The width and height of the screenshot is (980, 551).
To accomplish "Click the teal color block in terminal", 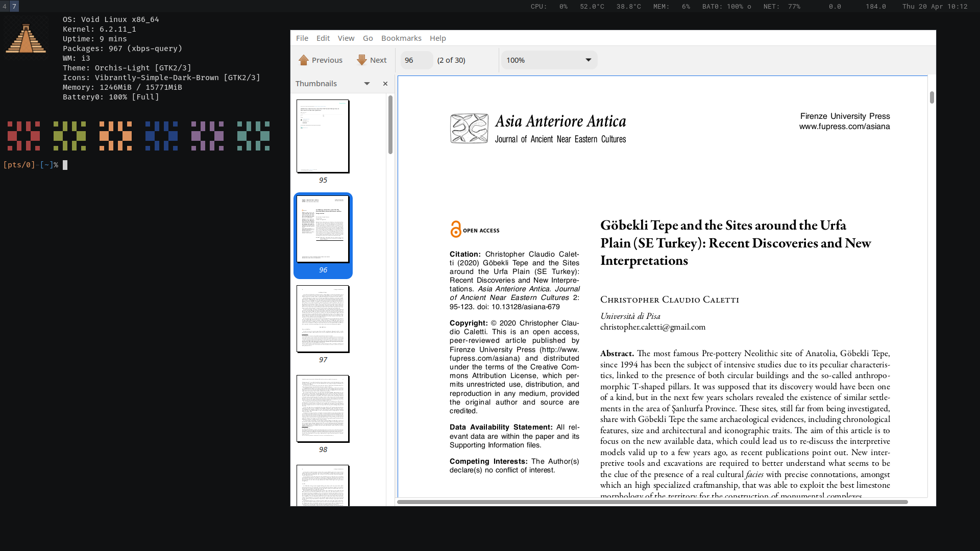I will coord(253,136).
